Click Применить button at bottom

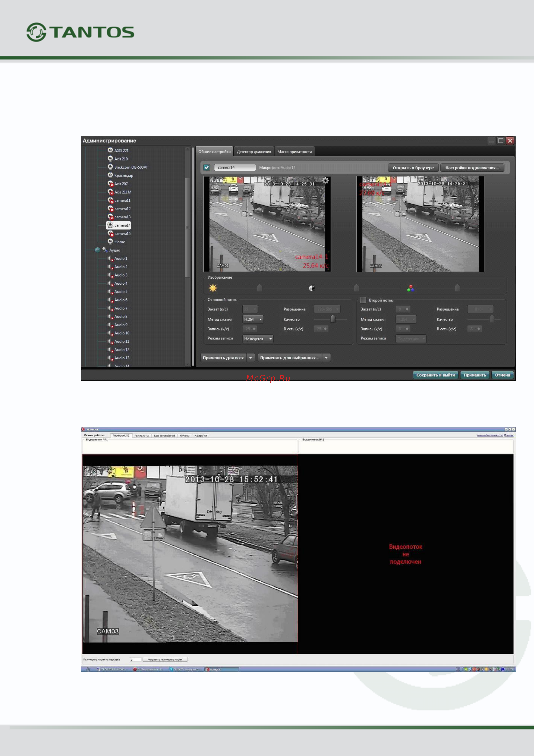(x=474, y=375)
